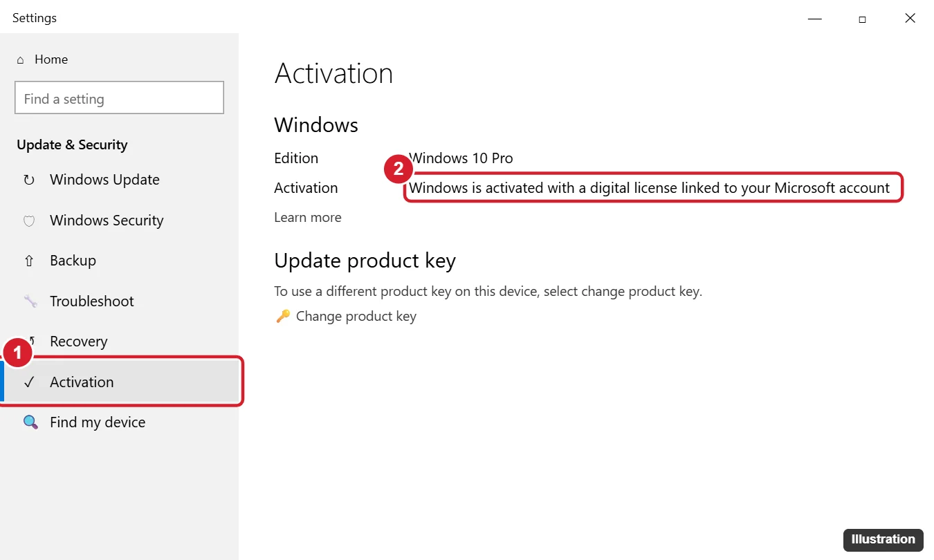Open Troubleshoot using its wrench icon
Screen dimensions: 934x560
[x=30, y=301]
